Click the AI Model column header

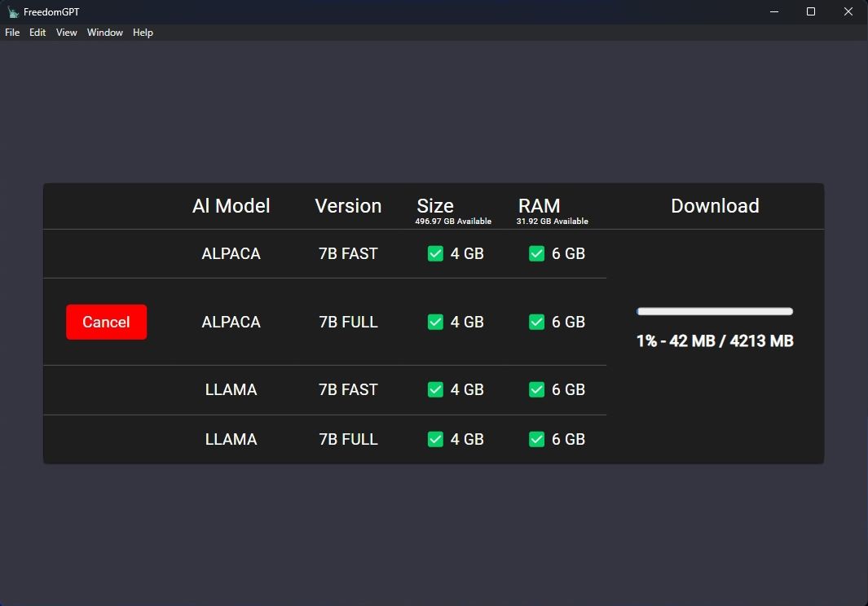(x=231, y=206)
